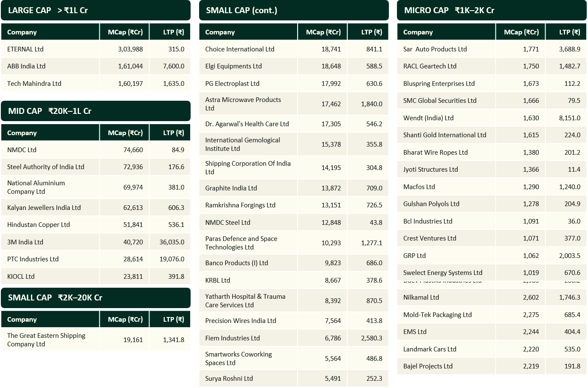Select Dr. Agarwal's Health Care Ltd

pyautogui.click(x=248, y=124)
